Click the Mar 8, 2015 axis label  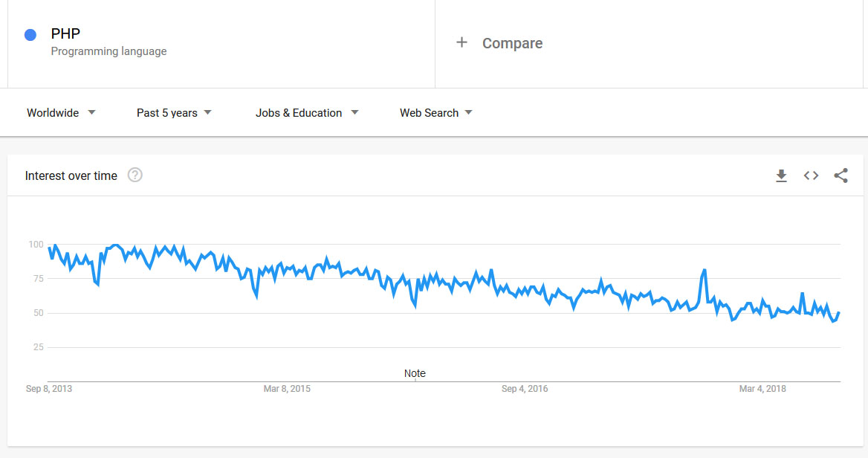click(287, 389)
